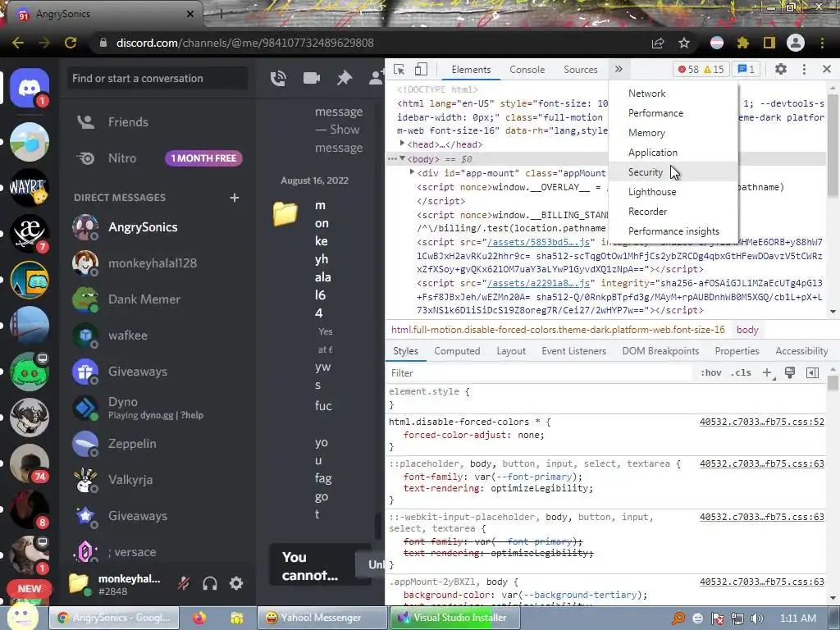Open the Friends list
The height and width of the screenshot is (630, 840).
(158, 122)
